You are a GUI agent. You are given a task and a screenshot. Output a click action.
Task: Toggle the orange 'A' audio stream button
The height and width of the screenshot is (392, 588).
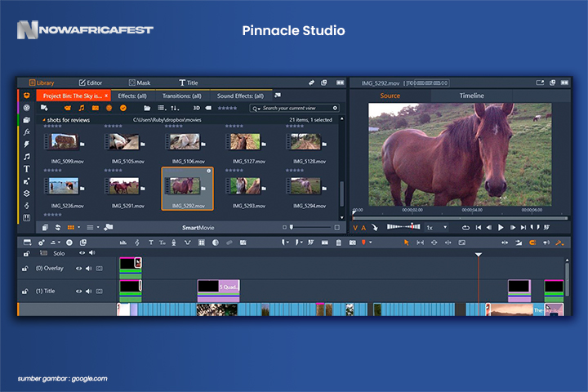click(363, 228)
